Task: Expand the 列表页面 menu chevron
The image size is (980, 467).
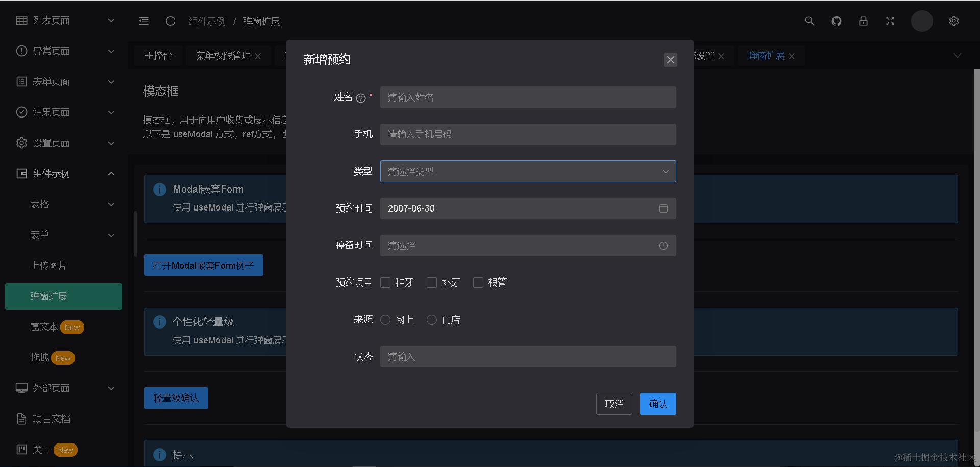Action: [x=111, y=20]
